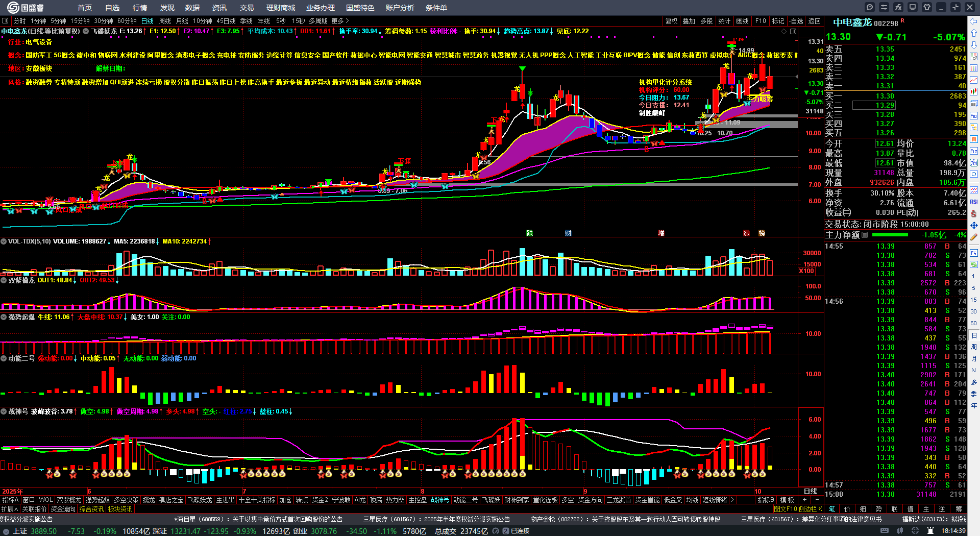
Task: Open the intraday line chart sidebar icon
Action: tap(974, 80)
